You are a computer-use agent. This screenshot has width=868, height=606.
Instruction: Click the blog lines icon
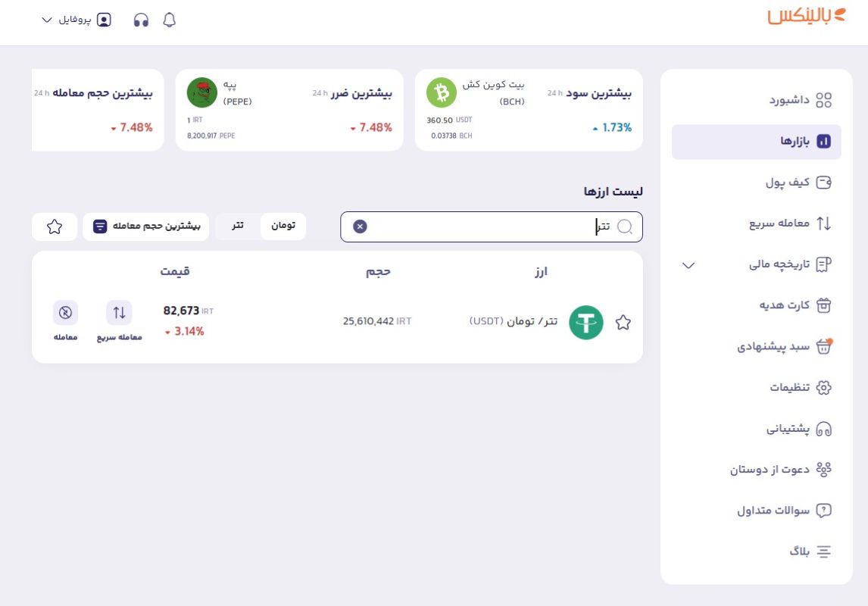[x=824, y=551]
